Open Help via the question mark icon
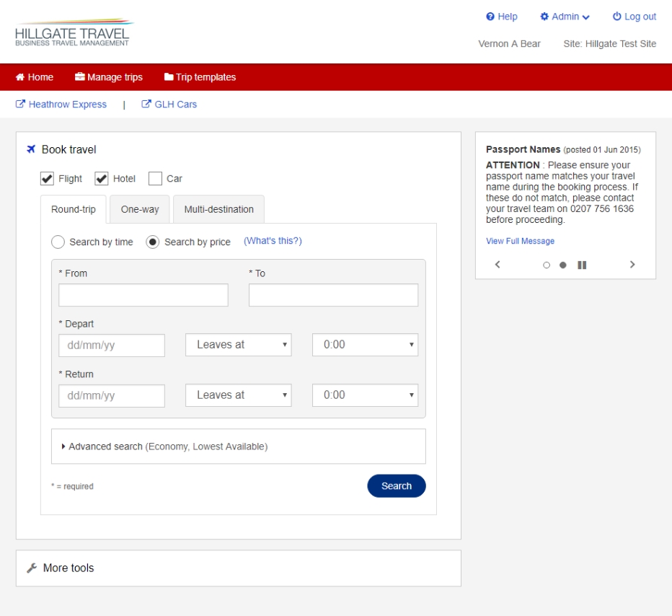Viewport: 672px width, 616px height. [x=490, y=17]
